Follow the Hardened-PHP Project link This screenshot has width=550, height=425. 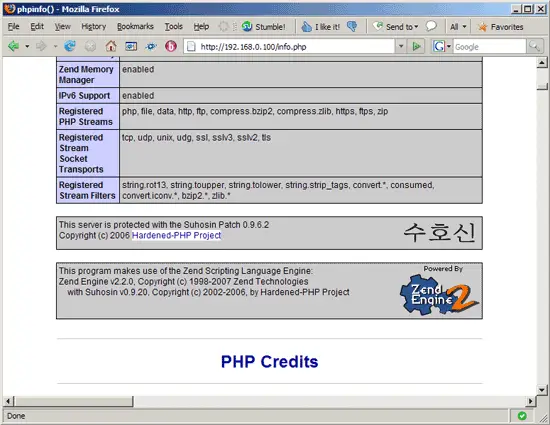click(x=176, y=235)
